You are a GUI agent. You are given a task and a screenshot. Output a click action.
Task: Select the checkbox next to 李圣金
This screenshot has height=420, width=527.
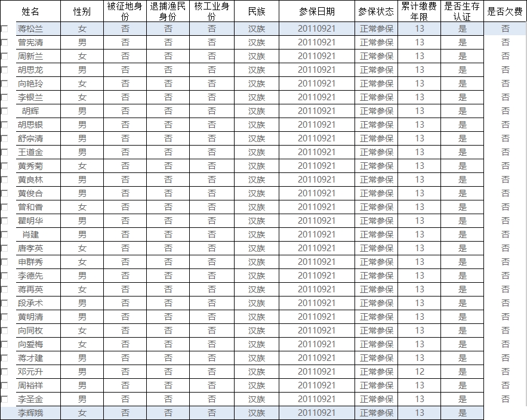coord(5,399)
